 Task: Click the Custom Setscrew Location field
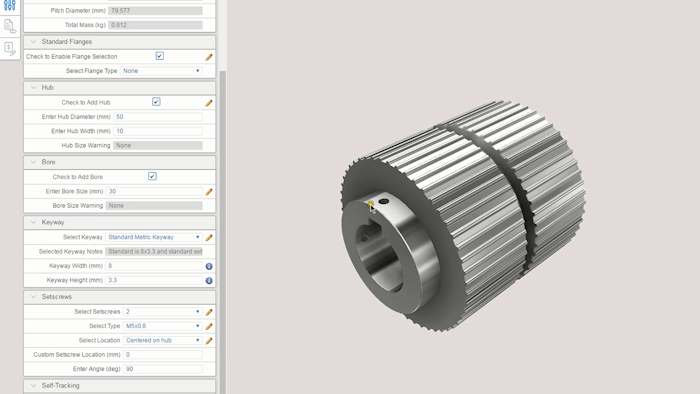(x=162, y=355)
